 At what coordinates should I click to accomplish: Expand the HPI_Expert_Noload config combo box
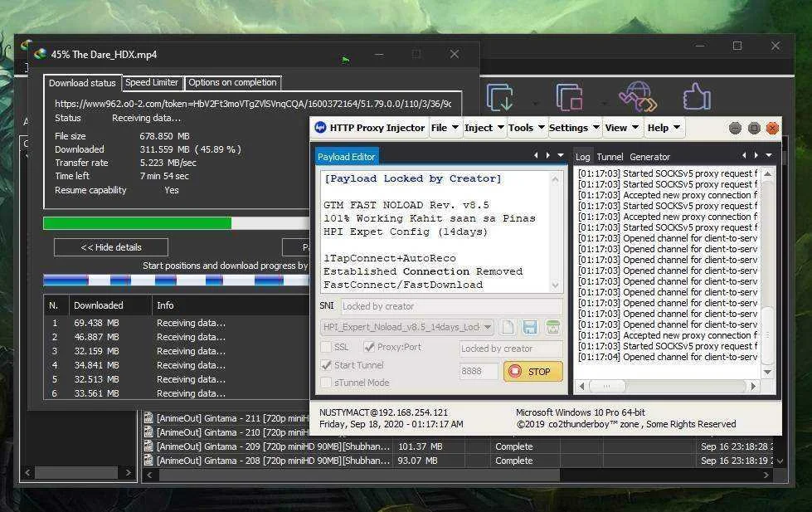(x=407, y=327)
